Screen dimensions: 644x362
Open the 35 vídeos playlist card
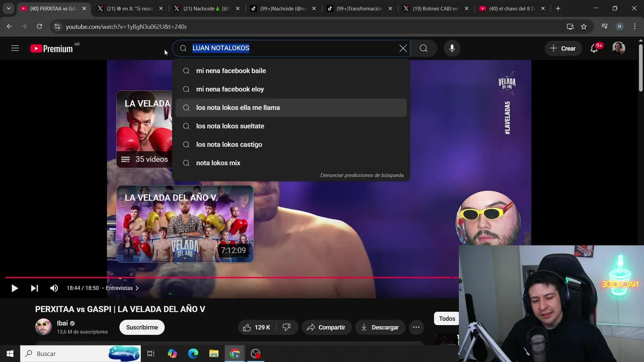point(144,129)
